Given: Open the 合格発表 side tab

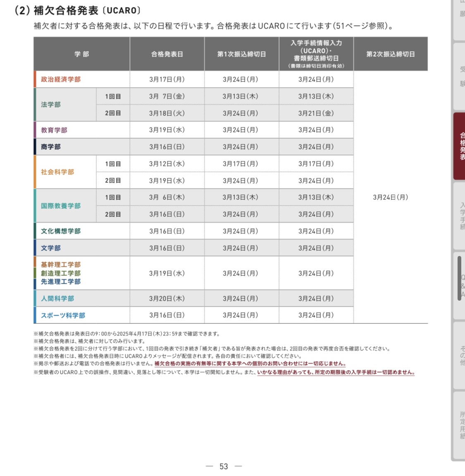Looking at the screenshot, I should click(460, 146).
